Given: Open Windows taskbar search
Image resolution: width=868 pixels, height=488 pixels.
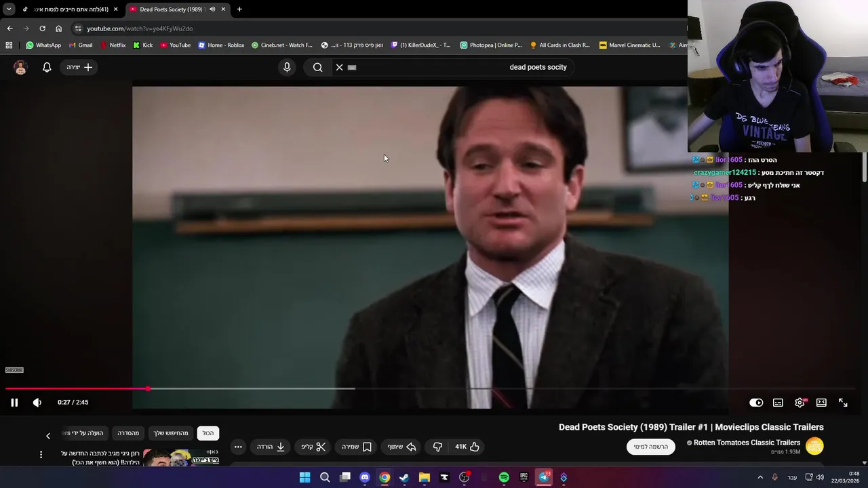Looking at the screenshot, I should [x=325, y=477].
